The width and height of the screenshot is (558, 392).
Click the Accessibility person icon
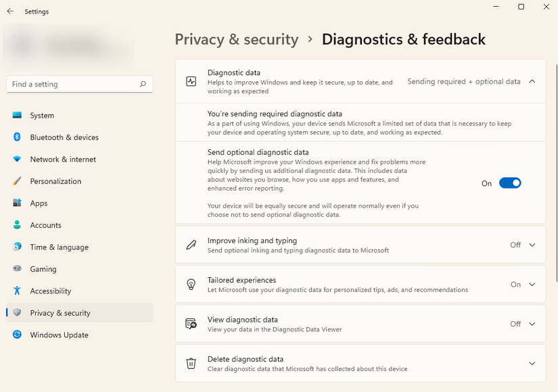click(18, 291)
